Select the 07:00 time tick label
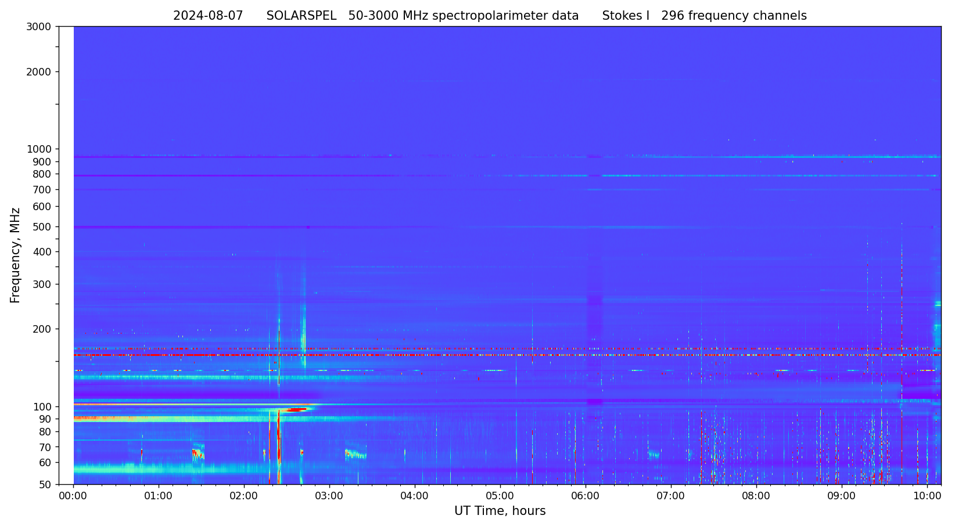This screenshot has width=980, height=526. pyautogui.click(x=671, y=496)
